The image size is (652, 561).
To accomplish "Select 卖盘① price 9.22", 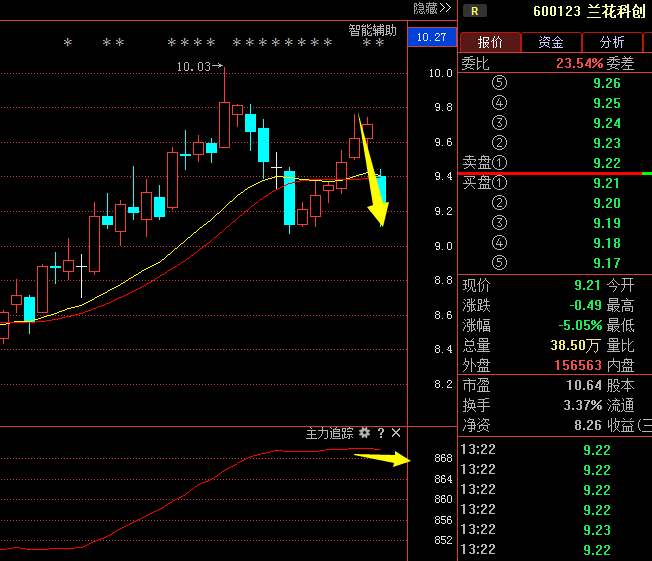I will tap(607, 163).
